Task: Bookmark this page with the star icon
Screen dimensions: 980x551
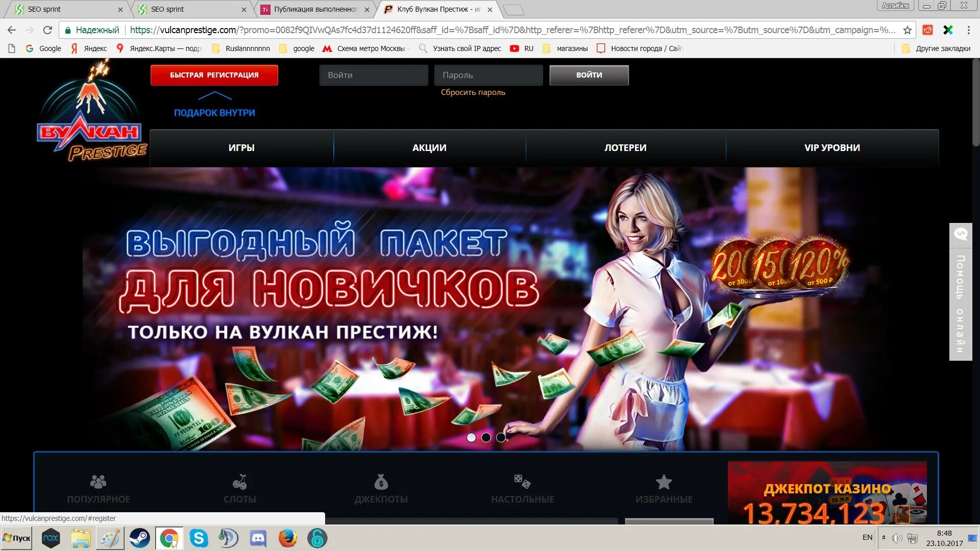Action: [x=907, y=30]
